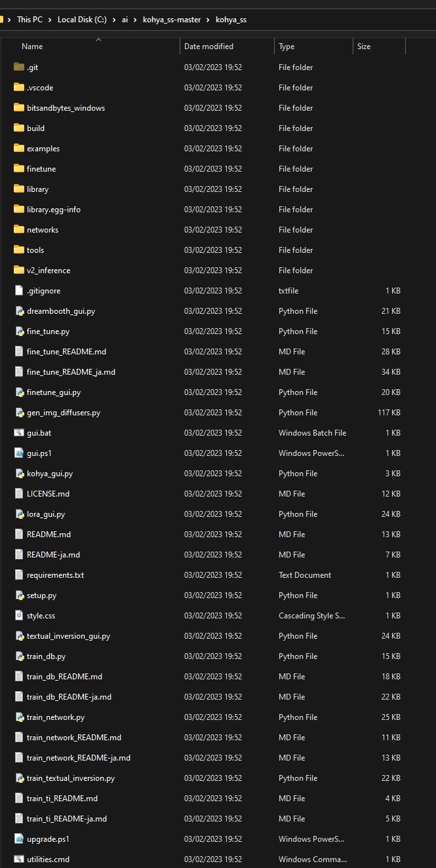Select the train_db.py file name
This screenshot has width=436, height=868.
[46, 656]
